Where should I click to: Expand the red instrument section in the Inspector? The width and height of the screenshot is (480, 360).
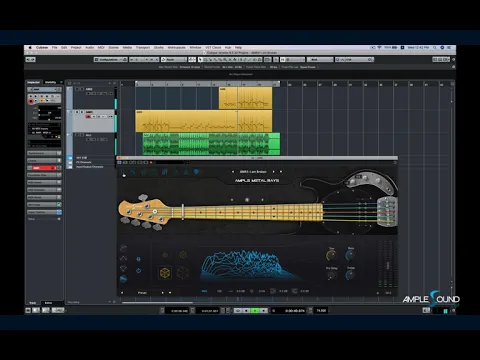[44, 168]
